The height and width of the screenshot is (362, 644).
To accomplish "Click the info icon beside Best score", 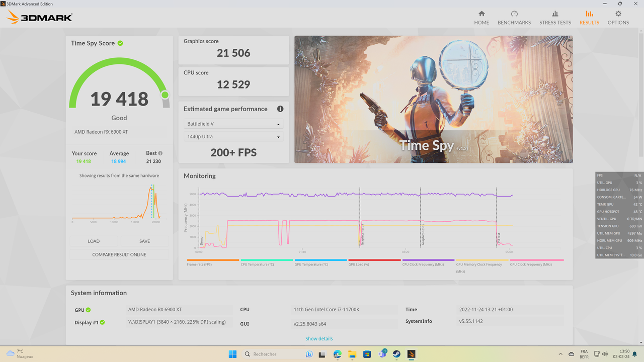I will (160, 153).
